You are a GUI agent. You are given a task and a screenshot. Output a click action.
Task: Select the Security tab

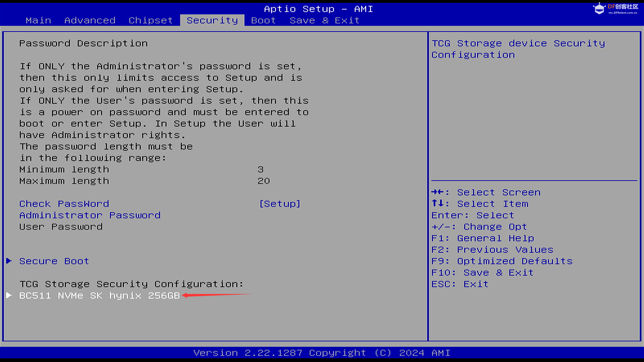tap(212, 20)
